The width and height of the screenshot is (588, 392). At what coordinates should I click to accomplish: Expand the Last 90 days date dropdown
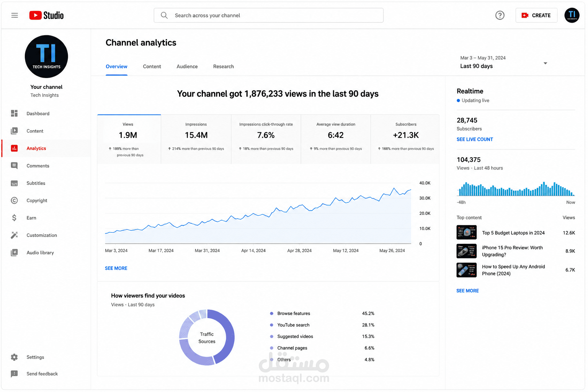click(503, 62)
